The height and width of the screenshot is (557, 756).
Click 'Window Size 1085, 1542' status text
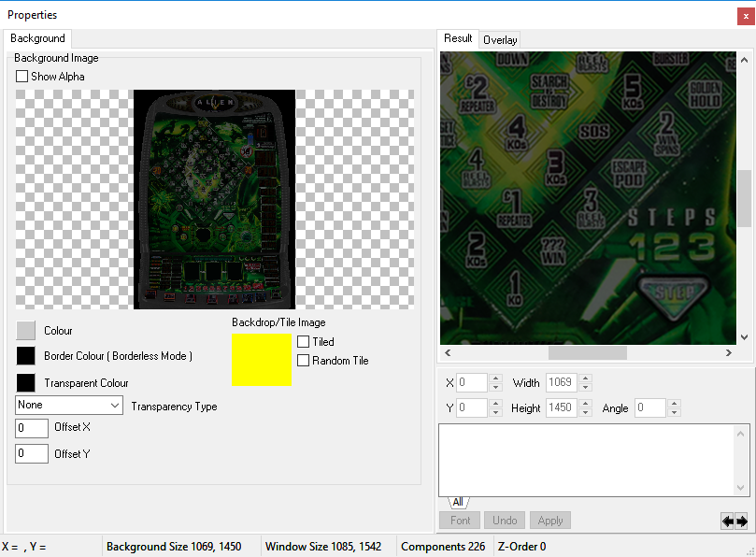click(323, 547)
